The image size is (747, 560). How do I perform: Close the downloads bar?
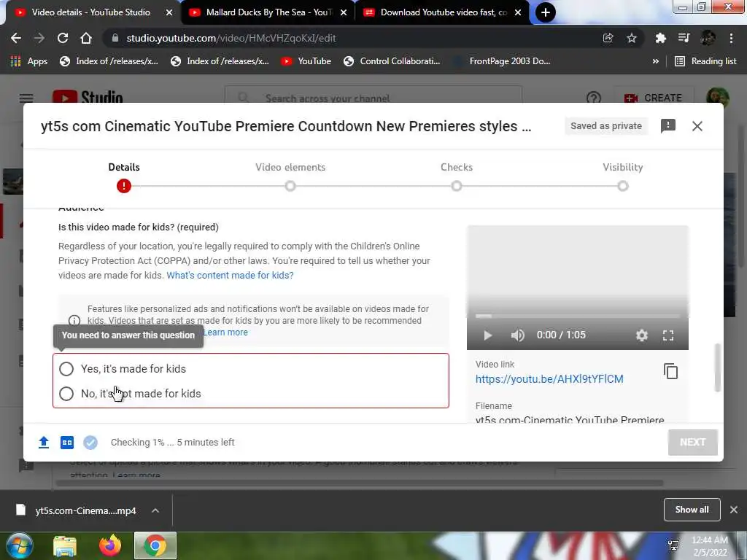pos(734,510)
